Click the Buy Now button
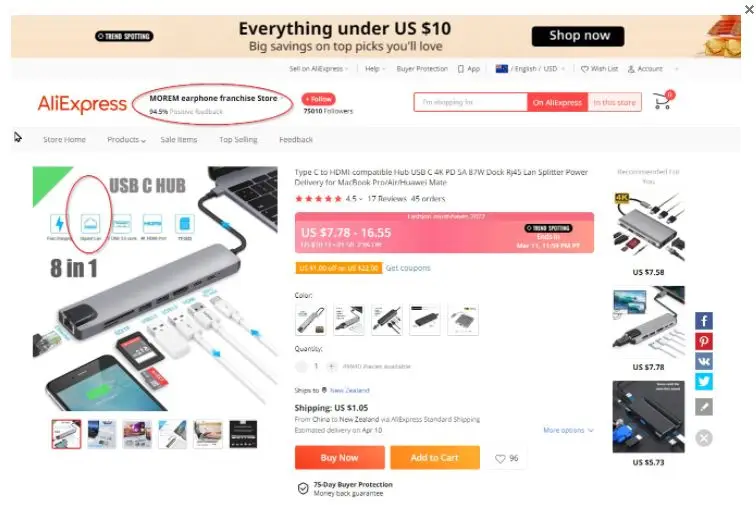 coord(339,457)
